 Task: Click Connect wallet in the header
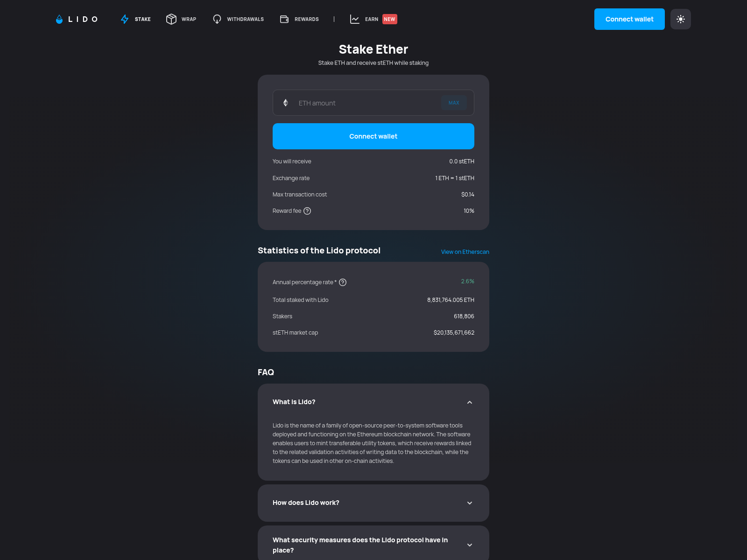tap(629, 19)
